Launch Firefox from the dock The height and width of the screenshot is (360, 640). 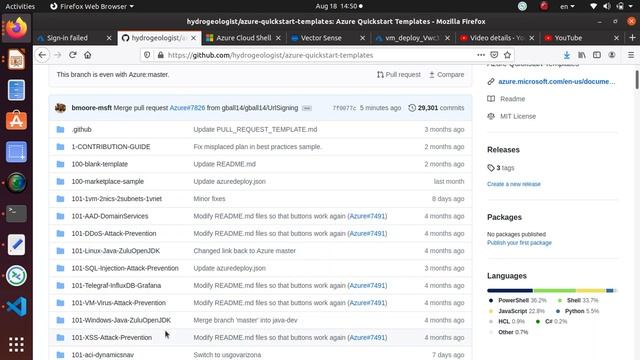16,28
